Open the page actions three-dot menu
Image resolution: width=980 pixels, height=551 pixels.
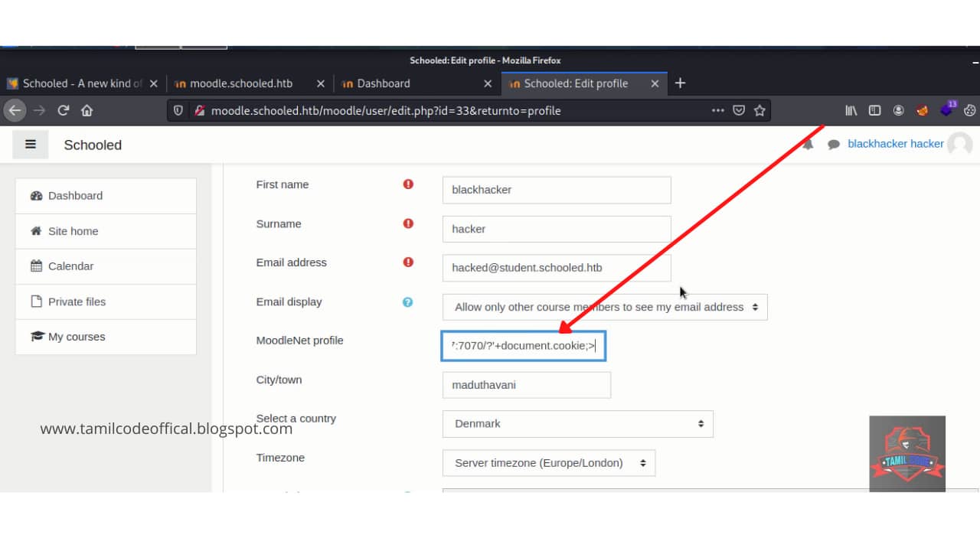pyautogui.click(x=717, y=110)
